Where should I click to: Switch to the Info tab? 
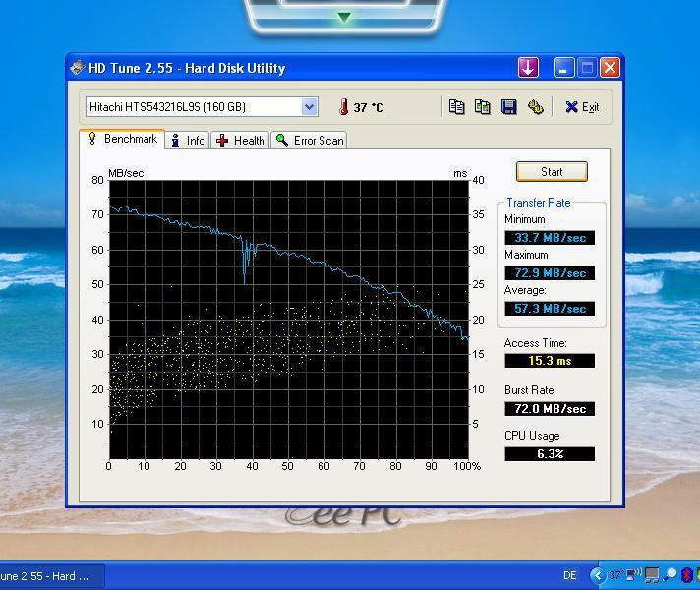(188, 141)
